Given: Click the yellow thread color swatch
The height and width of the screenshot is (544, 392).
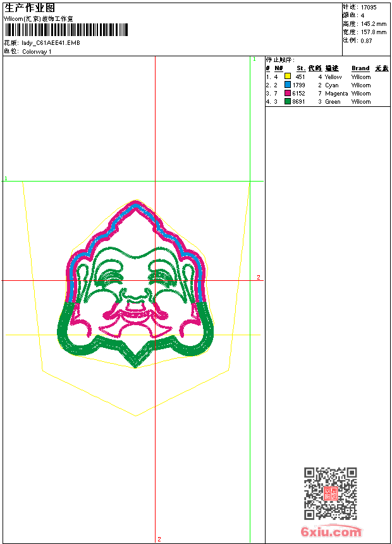Looking at the screenshot, I should pos(288,77).
